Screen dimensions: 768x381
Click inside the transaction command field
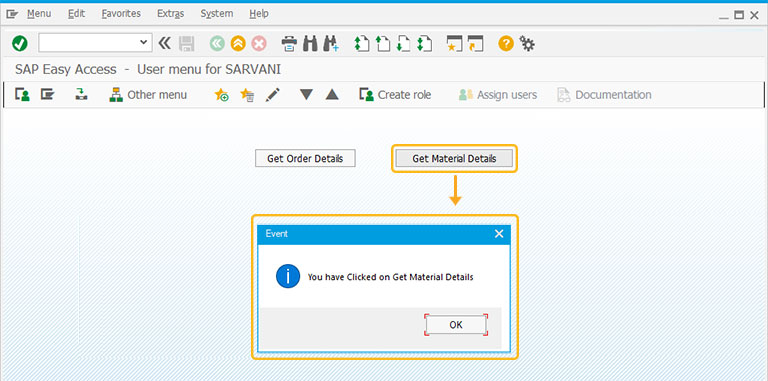point(89,43)
